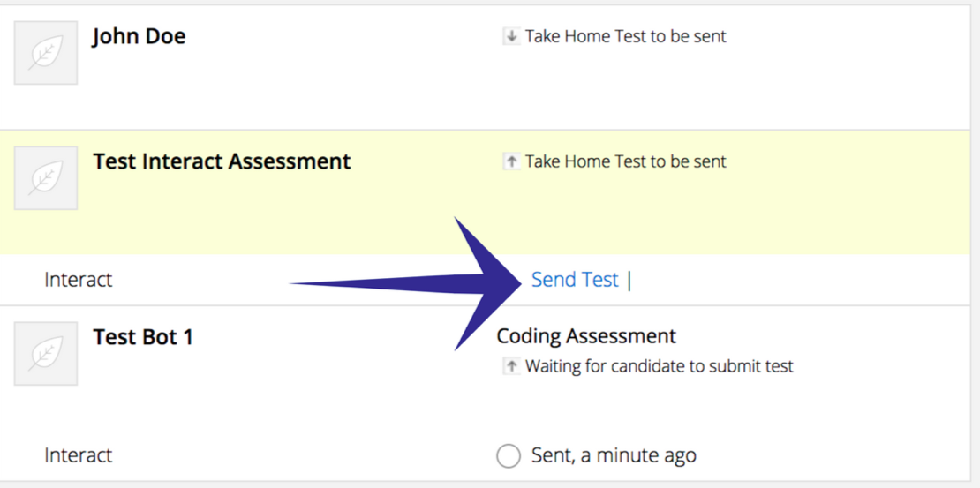Open the Test Interact Assessment candidate name

(x=222, y=161)
